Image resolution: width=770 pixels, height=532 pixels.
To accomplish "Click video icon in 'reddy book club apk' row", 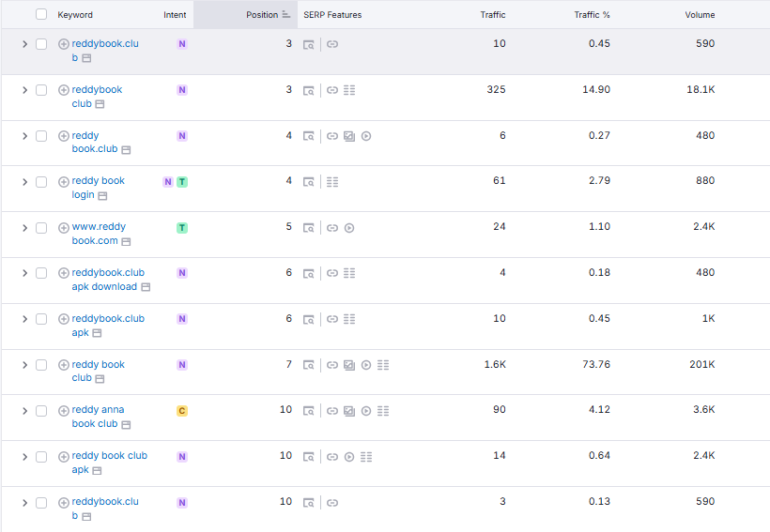I will coord(349,457).
